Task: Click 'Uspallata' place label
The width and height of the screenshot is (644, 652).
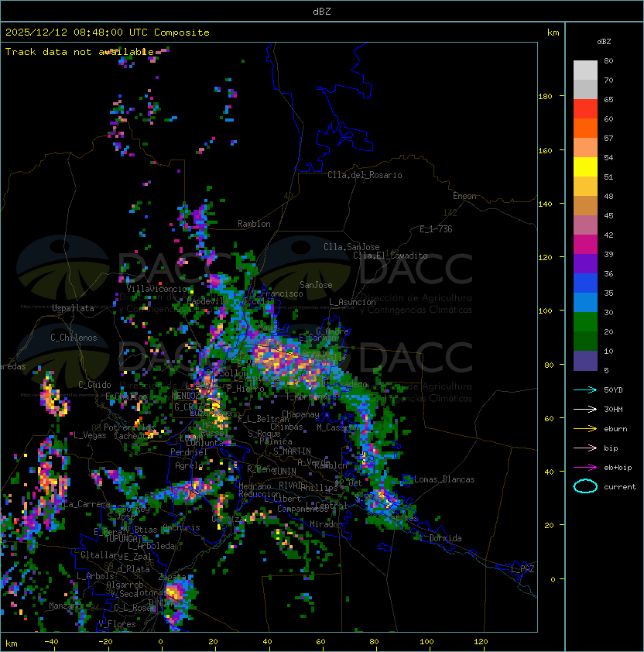Action: 73,308
